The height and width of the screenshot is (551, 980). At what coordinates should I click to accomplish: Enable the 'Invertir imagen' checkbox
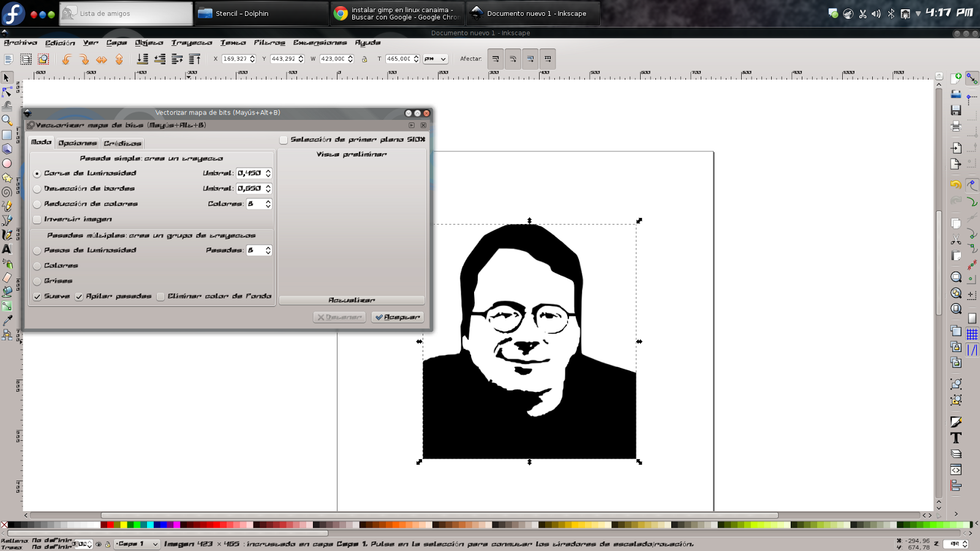point(37,219)
